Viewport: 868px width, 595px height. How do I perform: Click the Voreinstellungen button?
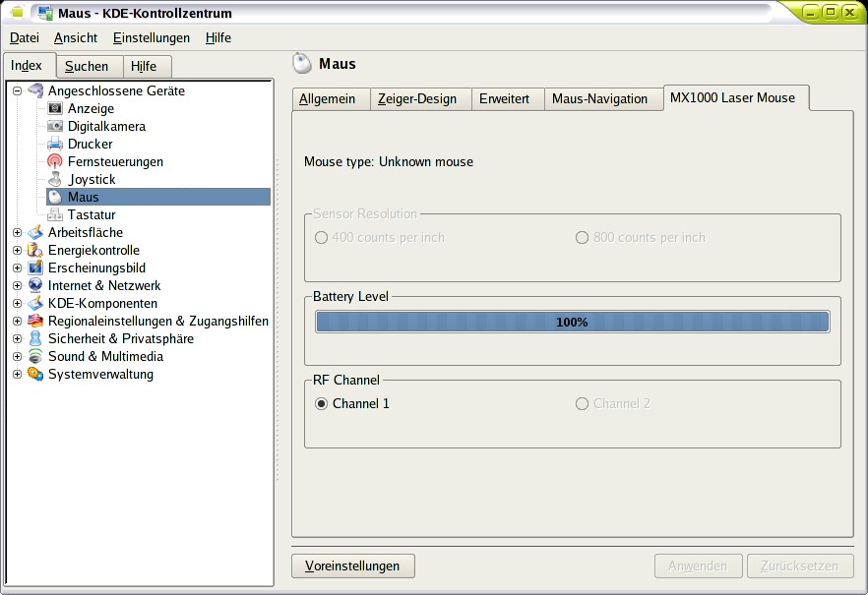coord(352,566)
